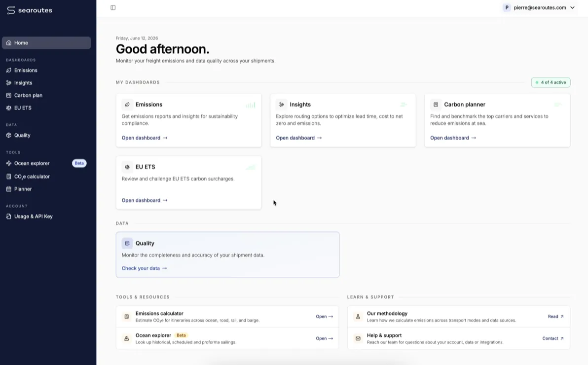Click the Help & support envelope icon
This screenshot has width=588, height=365.
click(358, 338)
